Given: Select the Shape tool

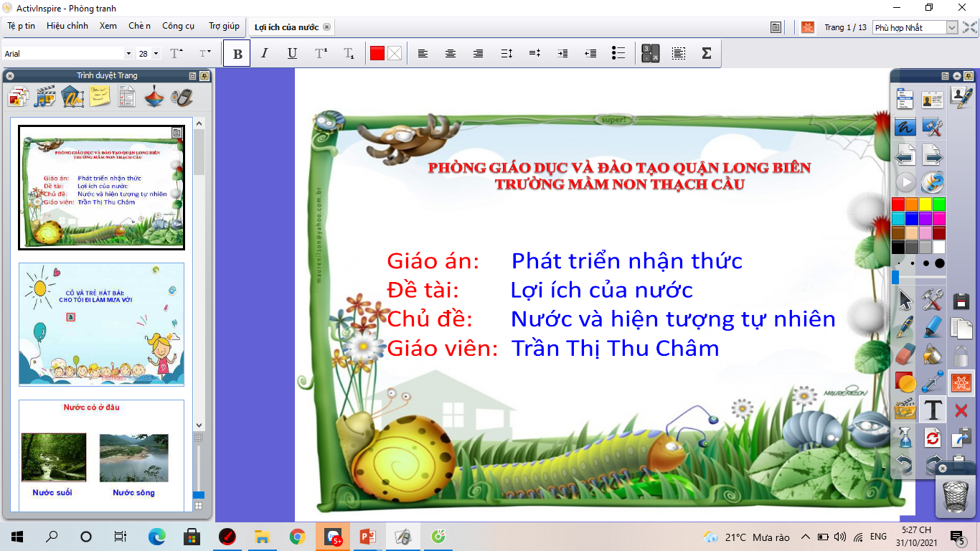Looking at the screenshot, I should coord(905,382).
